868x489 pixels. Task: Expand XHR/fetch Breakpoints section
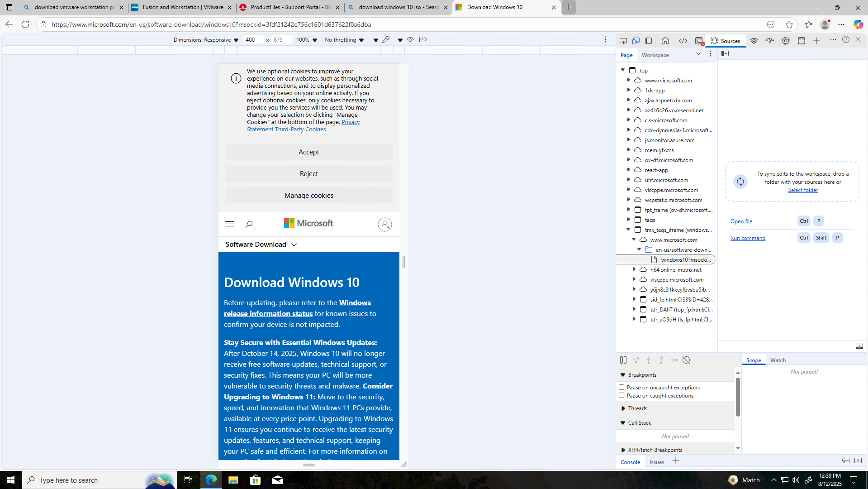(x=623, y=450)
